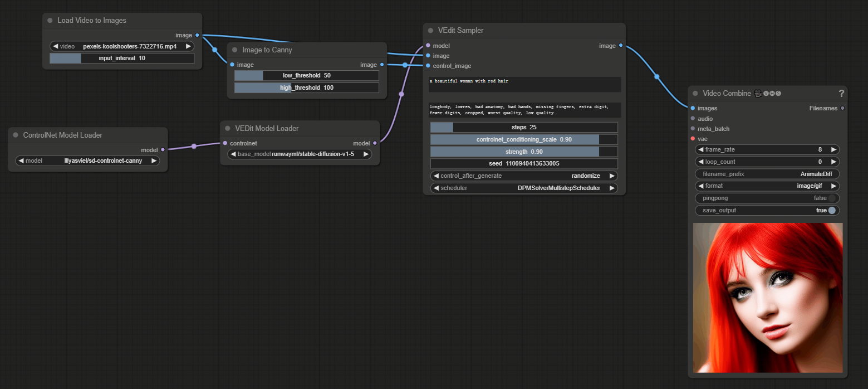The image size is (868, 389).
Task: Click the image input port on VEdit Sampler
Action: (x=428, y=56)
